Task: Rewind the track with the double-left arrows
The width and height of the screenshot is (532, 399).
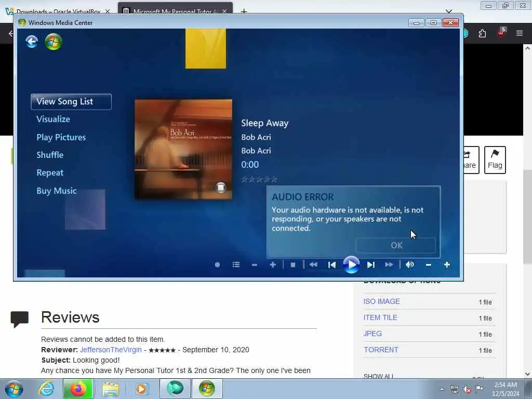Action: (313, 264)
